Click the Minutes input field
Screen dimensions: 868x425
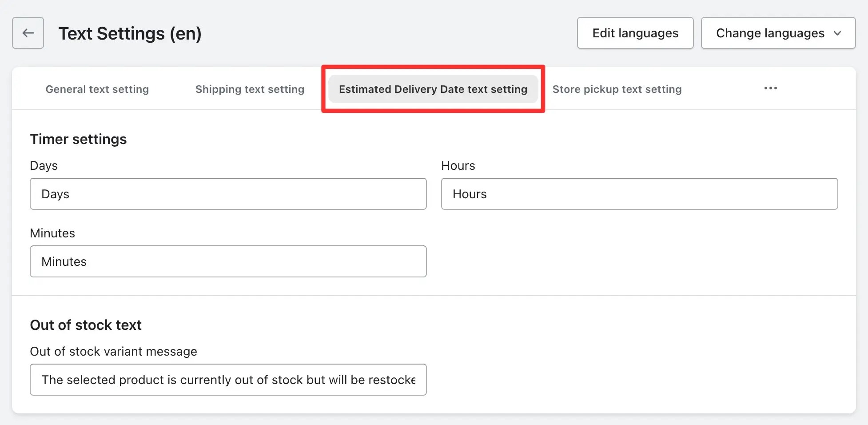point(228,261)
